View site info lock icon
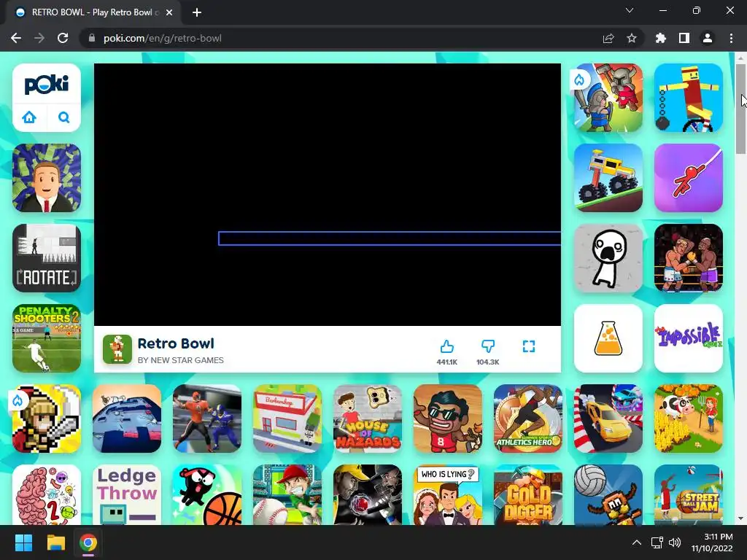Screen dimensions: 747x560 92,38
